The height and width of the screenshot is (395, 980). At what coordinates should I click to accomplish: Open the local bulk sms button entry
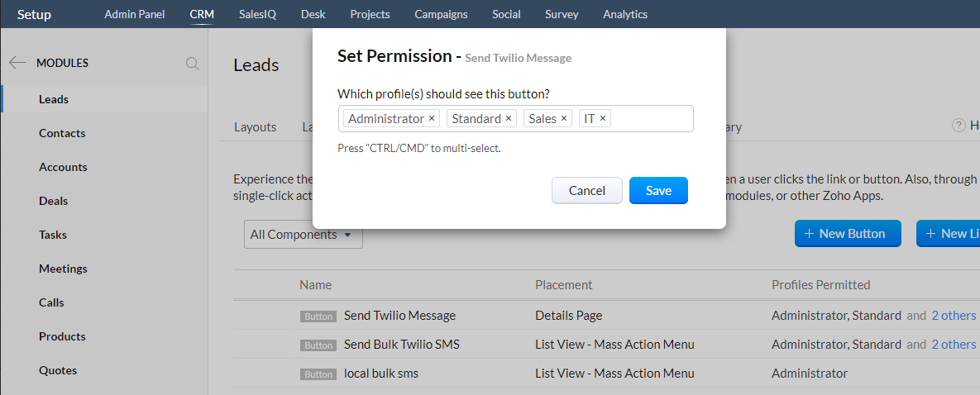pos(381,374)
